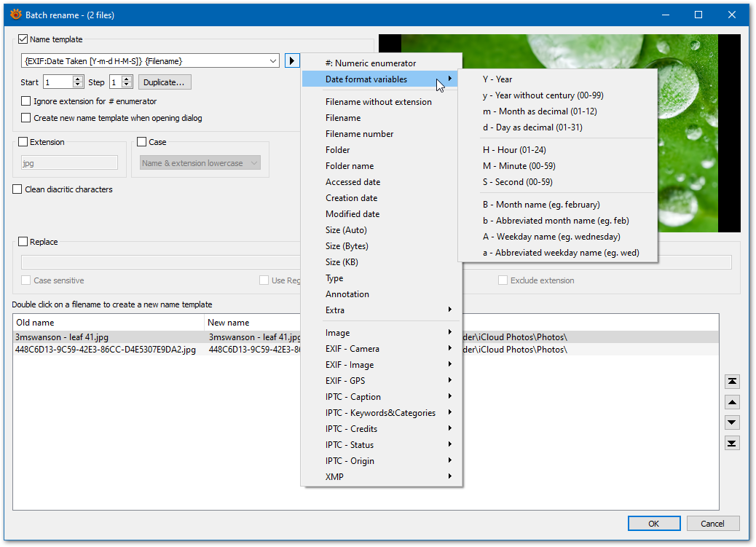Select 'Y - Year' date variable
This screenshot has width=756, height=547.
click(497, 79)
